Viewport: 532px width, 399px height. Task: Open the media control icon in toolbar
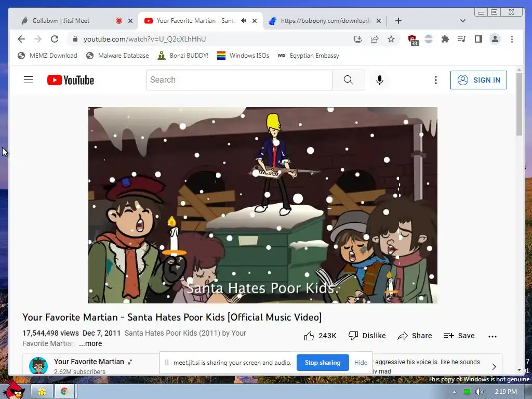coord(461,39)
